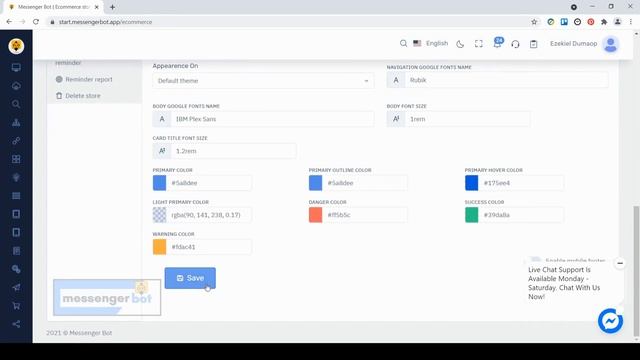640x360 pixels.
Task: Select the Messenger Bot Ecommerce browser tab
Action: (x=53, y=7)
